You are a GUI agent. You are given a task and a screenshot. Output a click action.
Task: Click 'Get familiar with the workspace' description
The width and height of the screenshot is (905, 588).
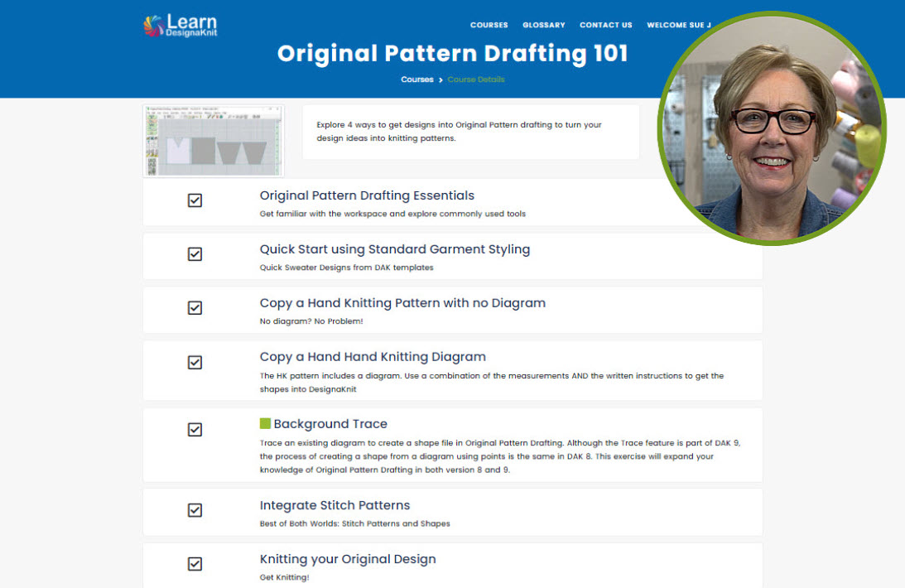pos(392,214)
